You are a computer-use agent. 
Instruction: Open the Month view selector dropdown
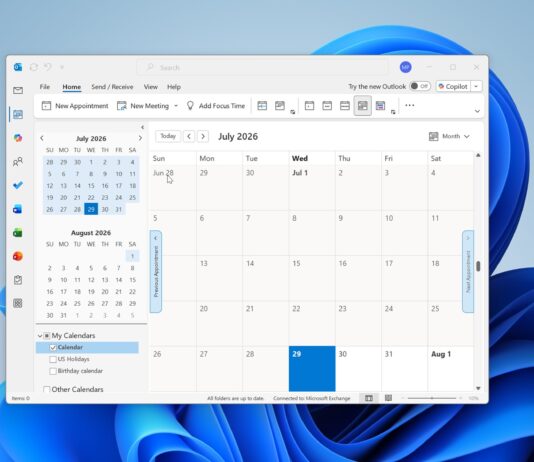(x=449, y=137)
